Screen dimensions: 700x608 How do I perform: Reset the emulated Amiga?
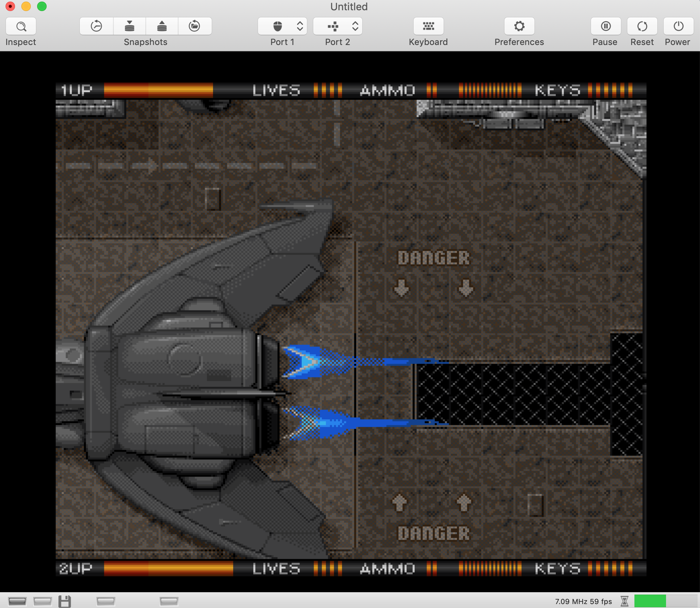point(642,26)
